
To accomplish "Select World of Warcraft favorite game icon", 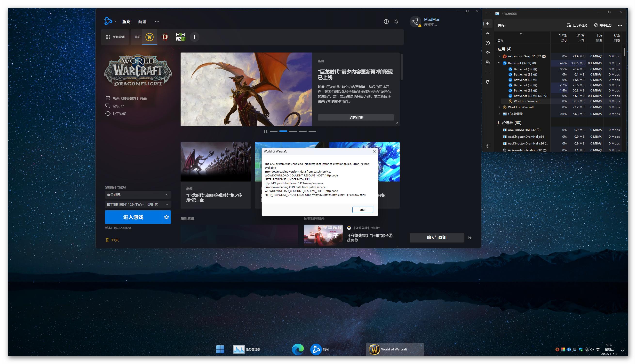I will 150,37.
